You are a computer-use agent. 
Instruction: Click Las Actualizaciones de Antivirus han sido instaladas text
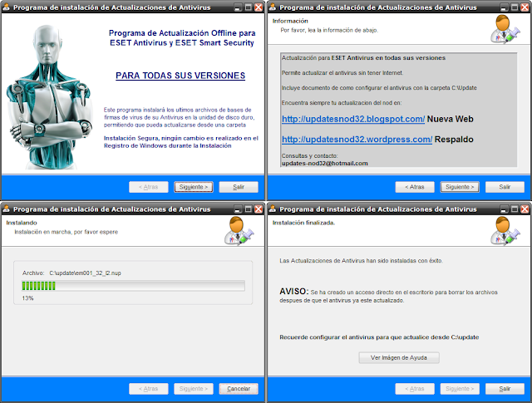point(361,261)
